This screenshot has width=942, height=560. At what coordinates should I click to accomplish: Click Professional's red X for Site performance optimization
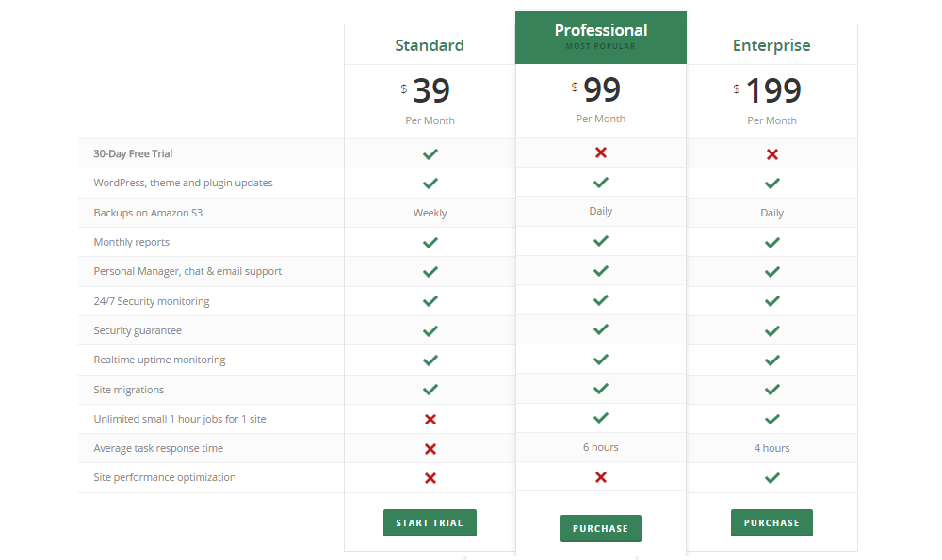pyautogui.click(x=601, y=477)
